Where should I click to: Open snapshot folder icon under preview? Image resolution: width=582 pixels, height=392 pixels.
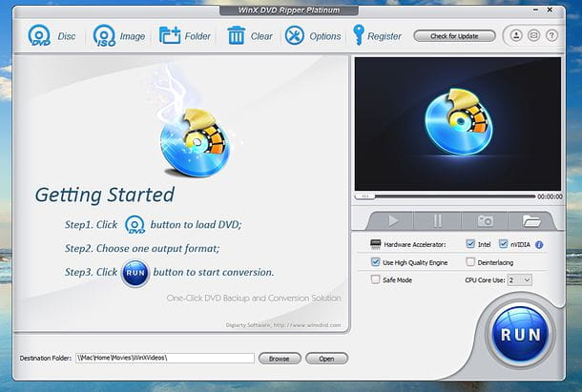point(531,221)
